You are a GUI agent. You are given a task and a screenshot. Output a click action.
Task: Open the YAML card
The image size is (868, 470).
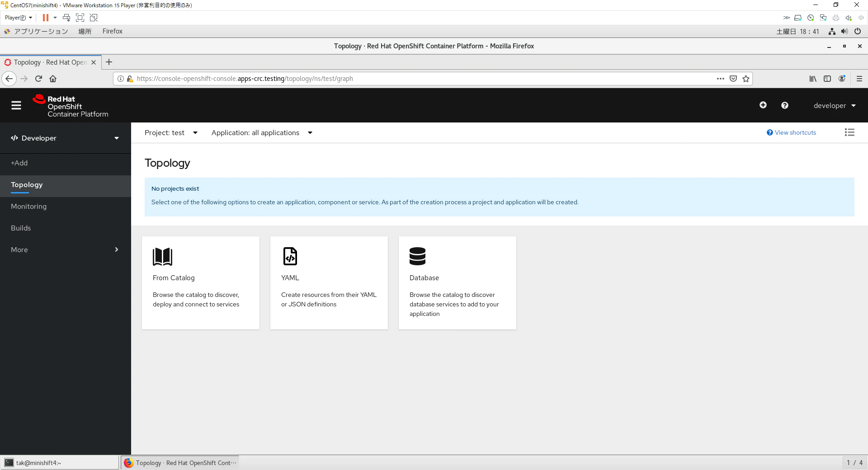[x=329, y=283]
